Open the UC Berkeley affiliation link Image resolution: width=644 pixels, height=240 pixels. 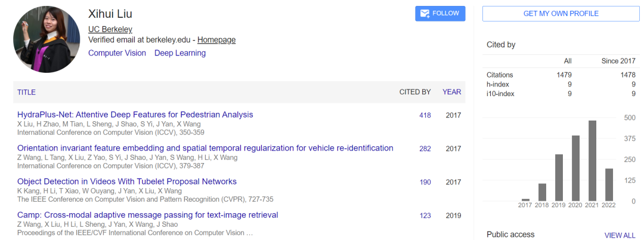coord(110,29)
